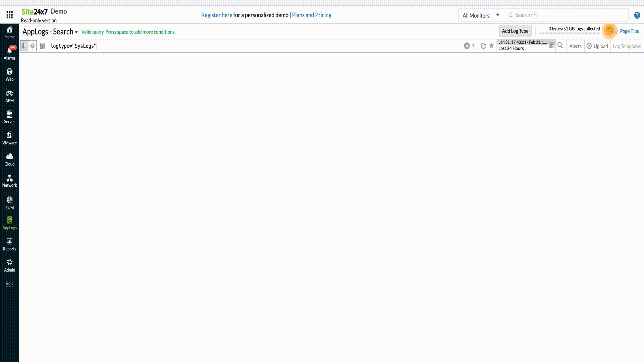Click the Register here link
This screenshot has width=644, height=362.
pos(217,15)
